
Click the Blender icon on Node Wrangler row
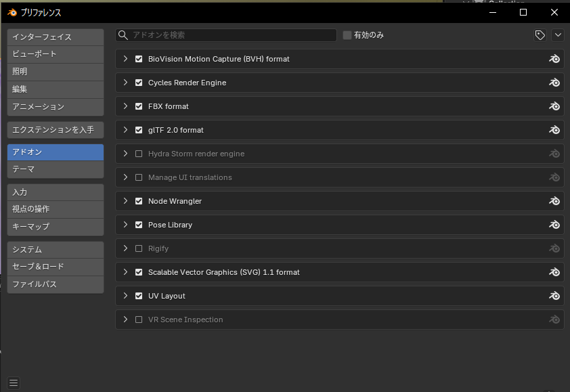pyautogui.click(x=554, y=201)
